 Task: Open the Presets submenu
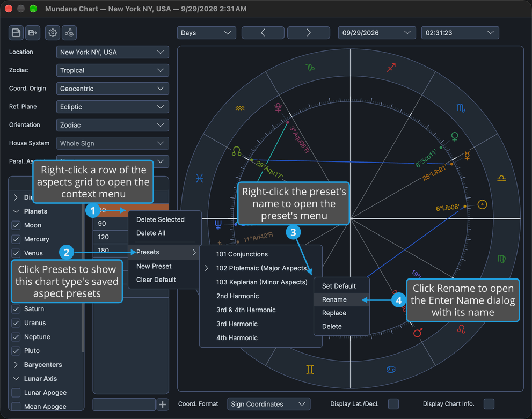pyautogui.click(x=165, y=252)
